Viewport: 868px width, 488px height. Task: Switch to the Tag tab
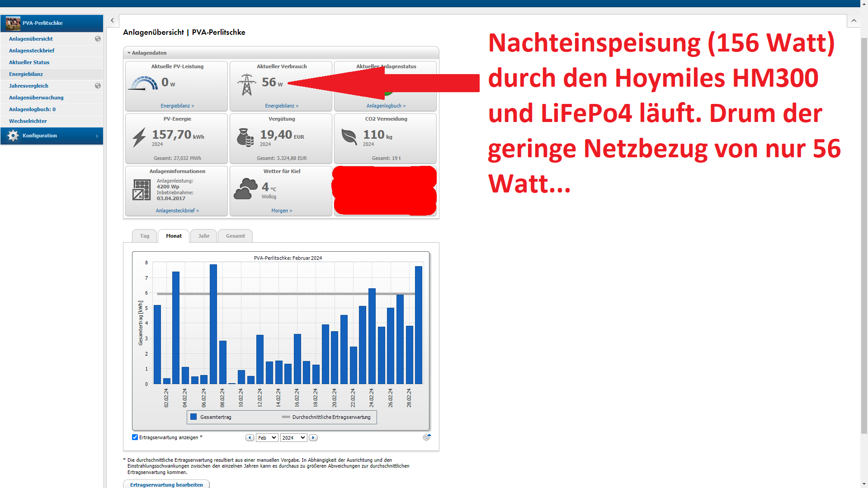(144, 236)
